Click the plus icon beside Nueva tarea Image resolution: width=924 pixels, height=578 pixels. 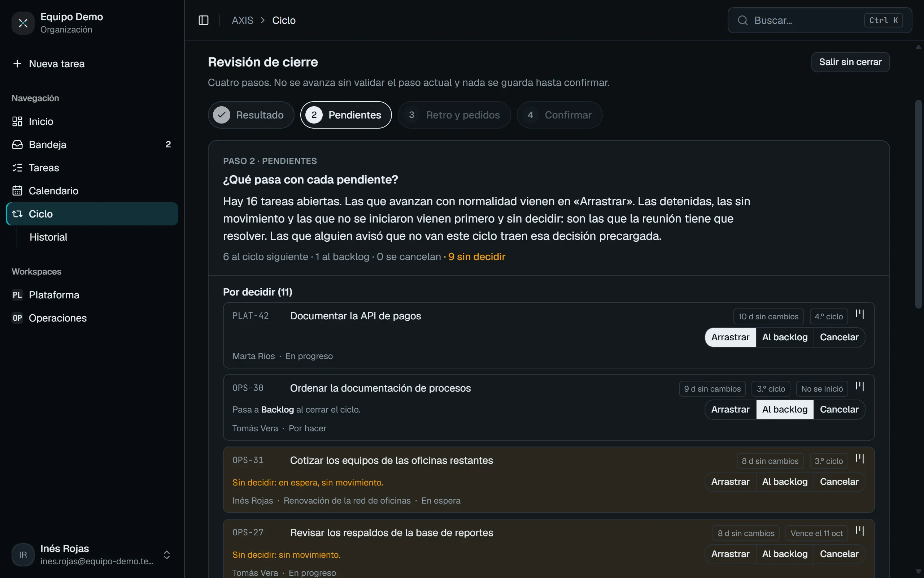click(17, 64)
